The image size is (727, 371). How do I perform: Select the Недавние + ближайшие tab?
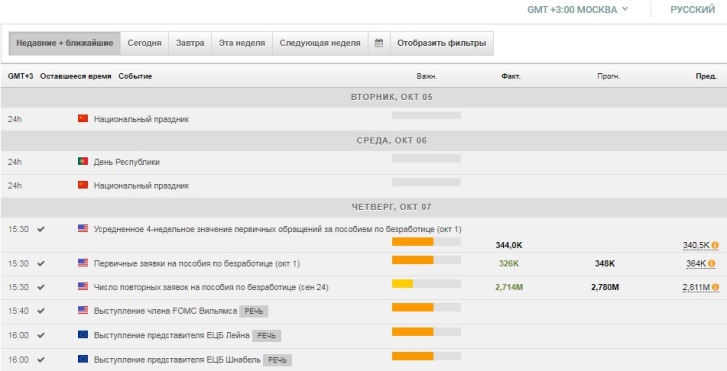64,43
